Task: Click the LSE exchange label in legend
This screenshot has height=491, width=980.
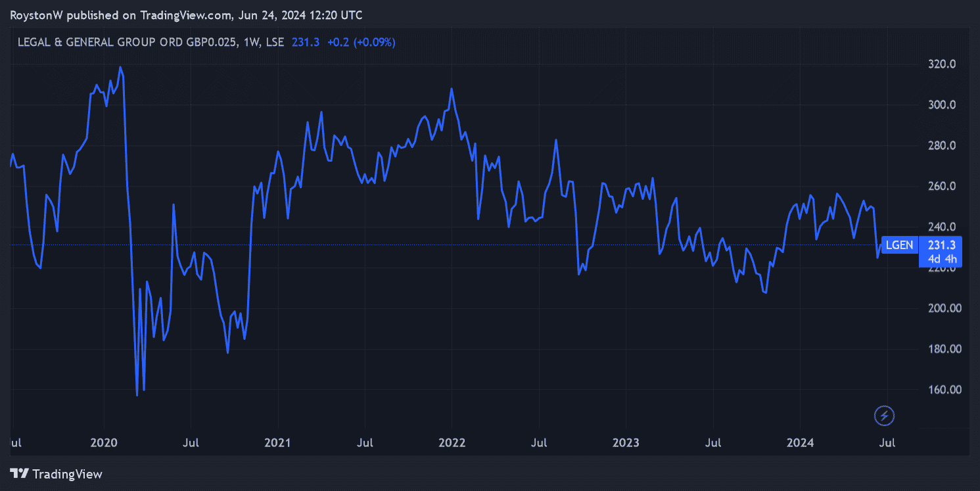Action: (275, 42)
